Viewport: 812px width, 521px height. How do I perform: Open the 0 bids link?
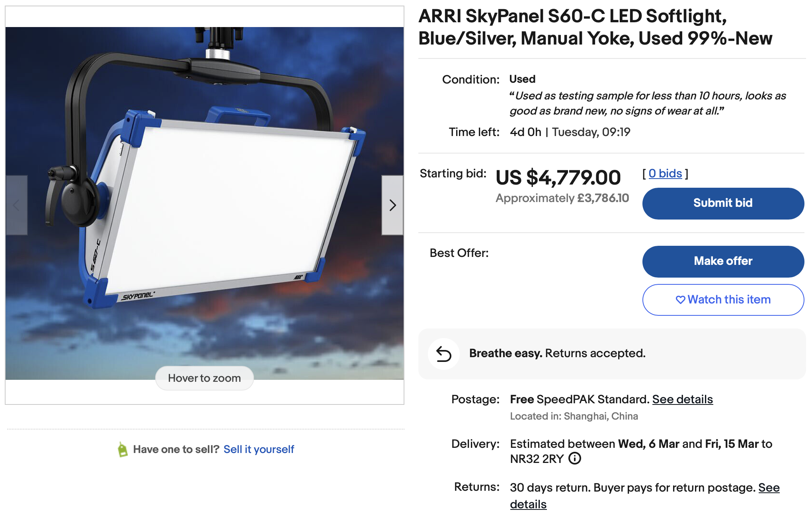pyautogui.click(x=665, y=173)
